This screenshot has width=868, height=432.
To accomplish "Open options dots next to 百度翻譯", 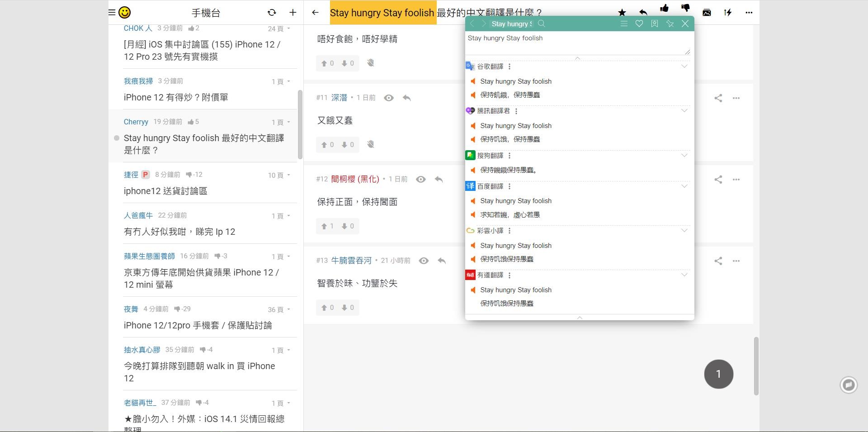I will [509, 186].
